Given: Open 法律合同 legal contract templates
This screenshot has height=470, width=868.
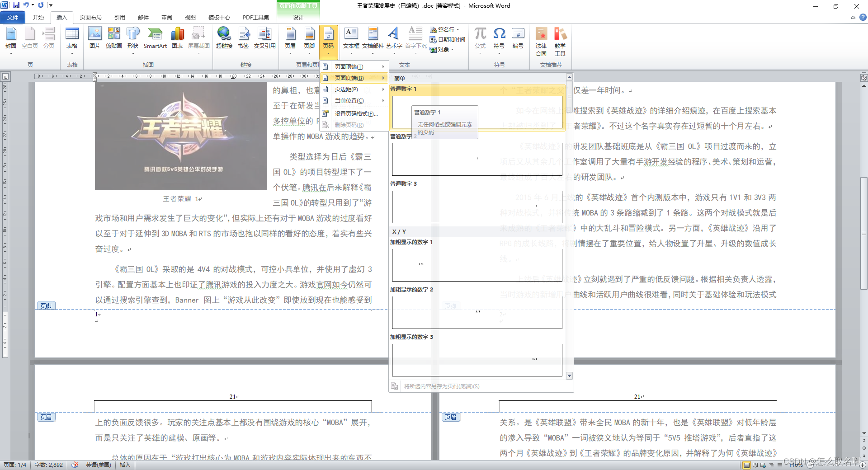Looking at the screenshot, I should click(x=541, y=42).
